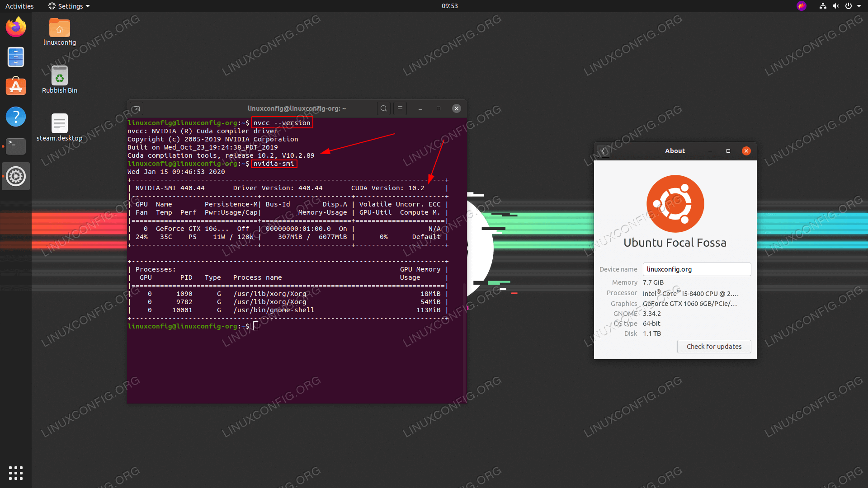
Task: Click the network icon in system tray
Action: 823,6
